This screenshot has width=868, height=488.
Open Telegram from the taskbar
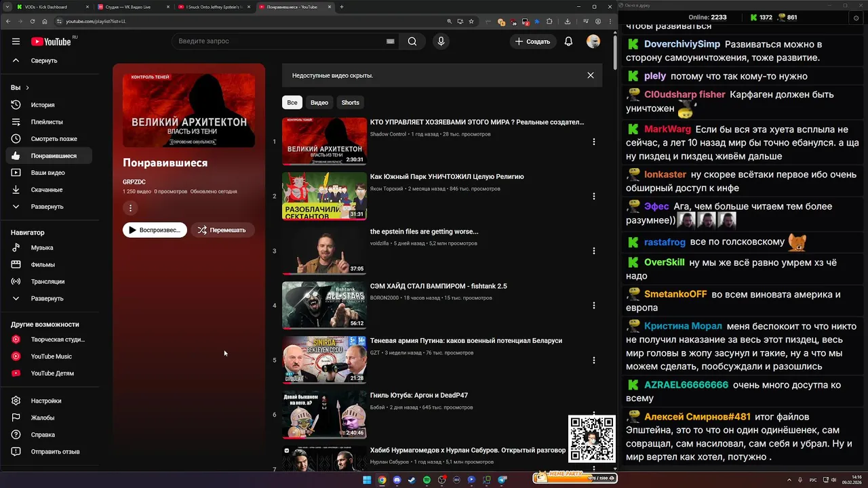[x=502, y=480]
